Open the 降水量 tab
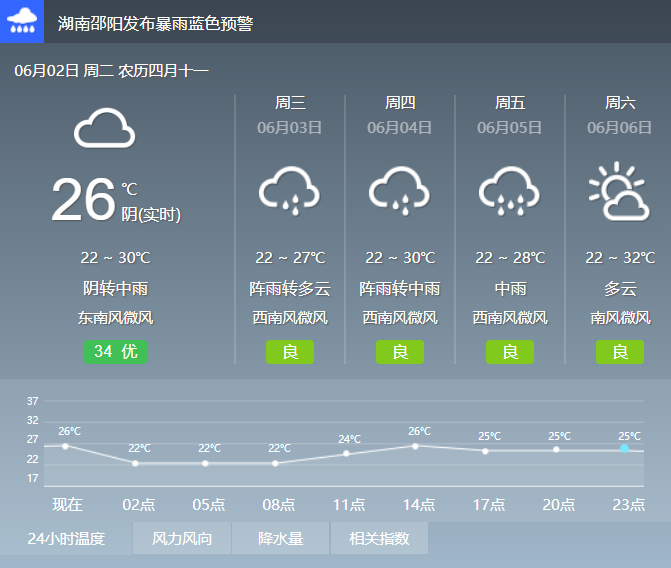Screen dimensions: 671x568 (281, 538)
